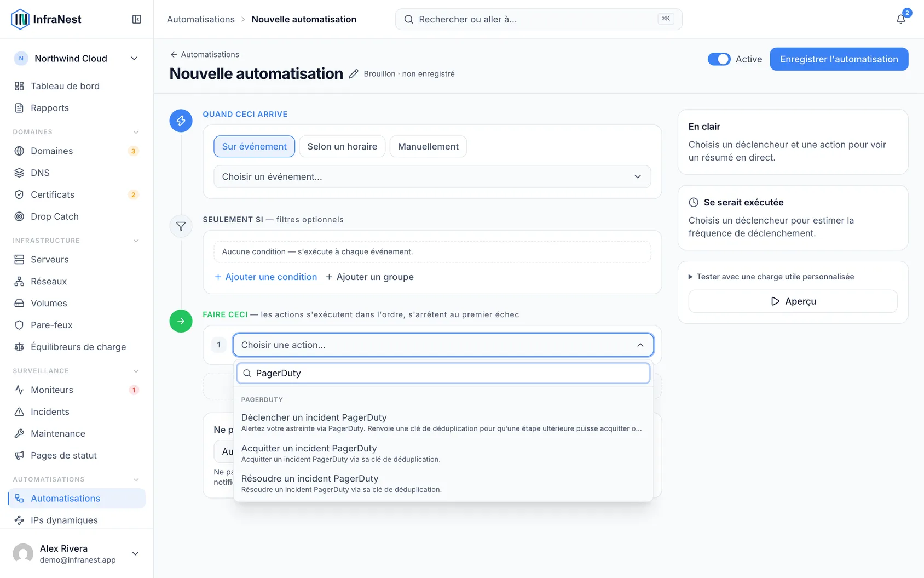
Task: Open Équilibreurs de charge in the sidebar
Action: point(77,347)
